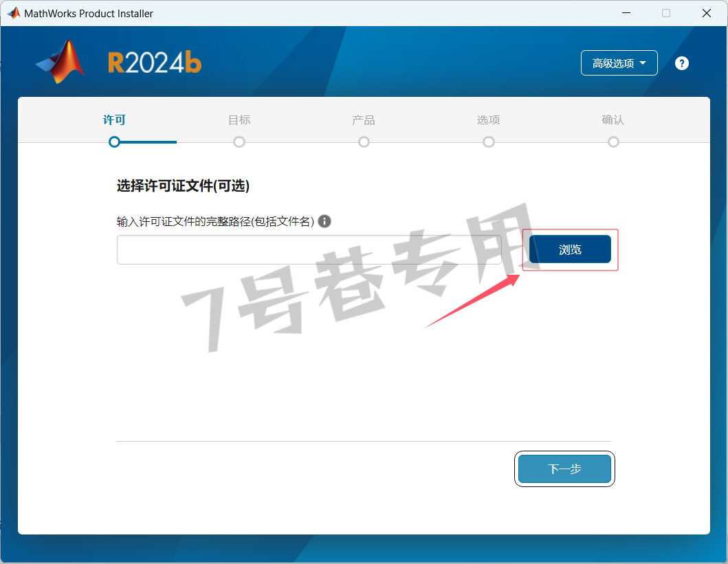Click the 浏览 browse button
Screen dimensions: 728x564
570,249
